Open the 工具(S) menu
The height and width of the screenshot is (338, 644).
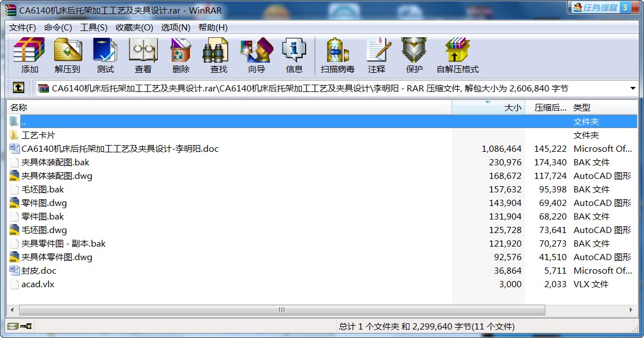coord(94,28)
